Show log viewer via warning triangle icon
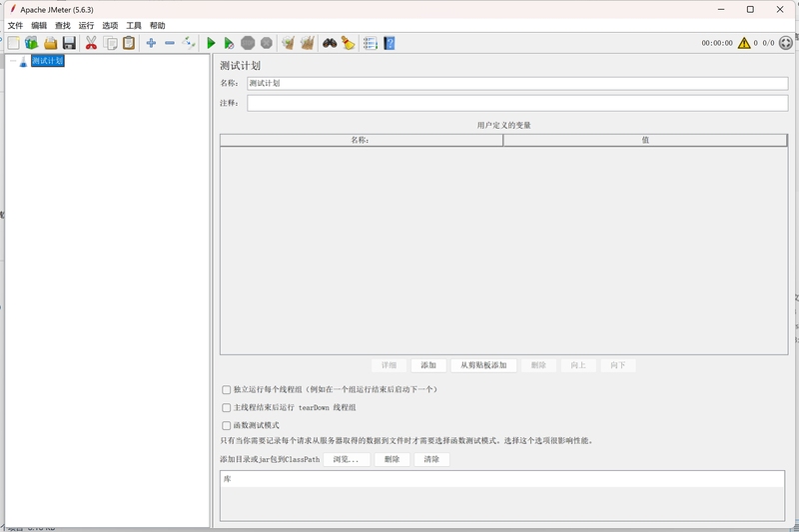The image size is (799, 532). tap(744, 43)
